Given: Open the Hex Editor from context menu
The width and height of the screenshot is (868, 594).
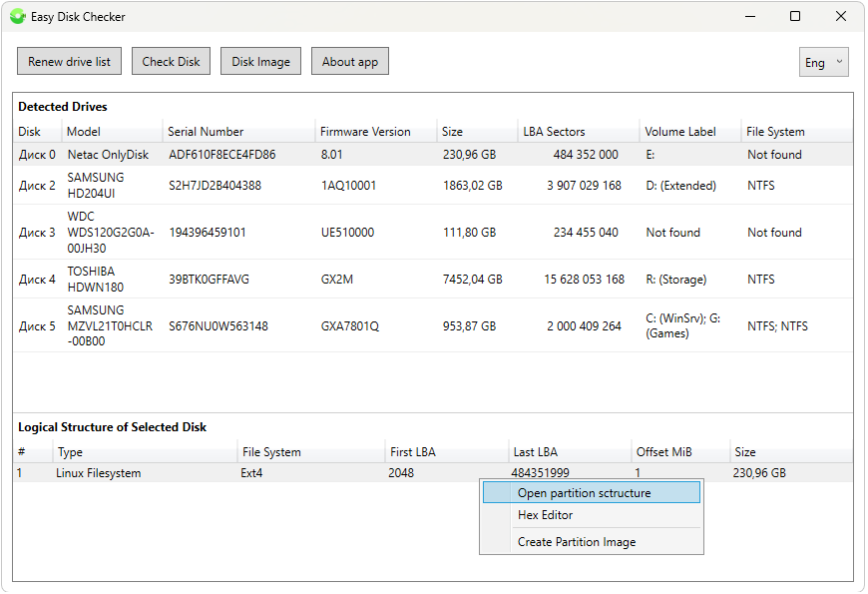Looking at the screenshot, I should 549,515.
